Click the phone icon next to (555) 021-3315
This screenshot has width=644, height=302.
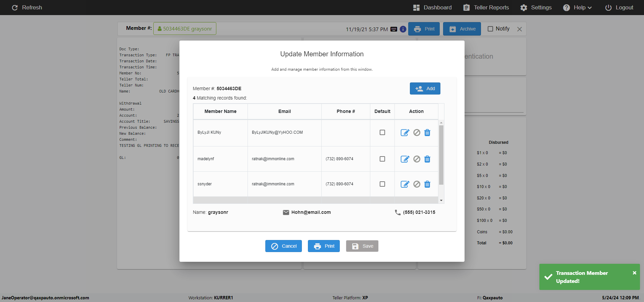click(398, 213)
